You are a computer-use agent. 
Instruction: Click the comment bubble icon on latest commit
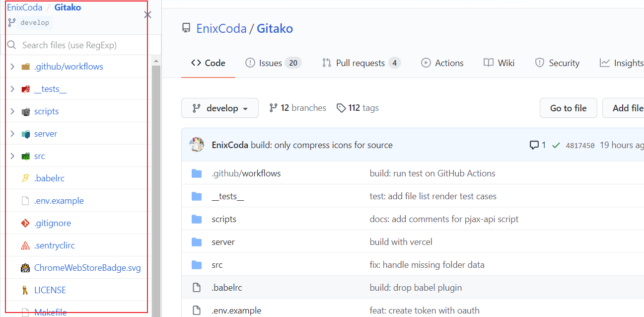pyautogui.click(x=534, y=145)
